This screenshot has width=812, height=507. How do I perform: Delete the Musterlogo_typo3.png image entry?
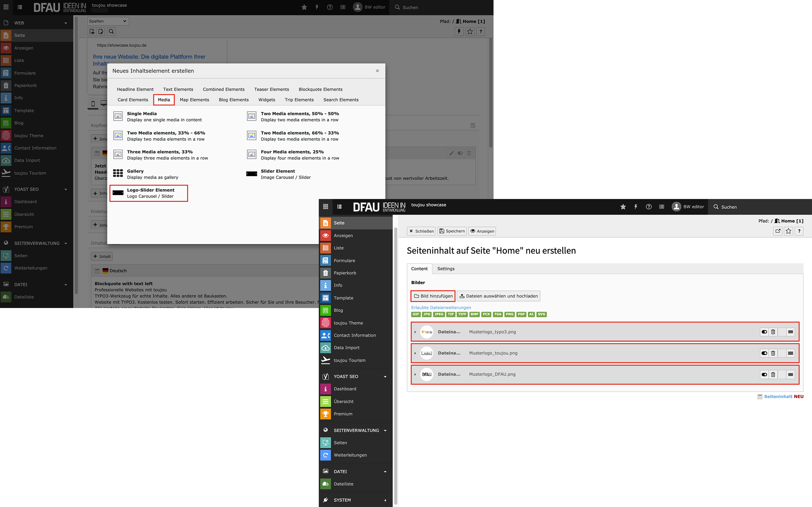click(773, 332)
